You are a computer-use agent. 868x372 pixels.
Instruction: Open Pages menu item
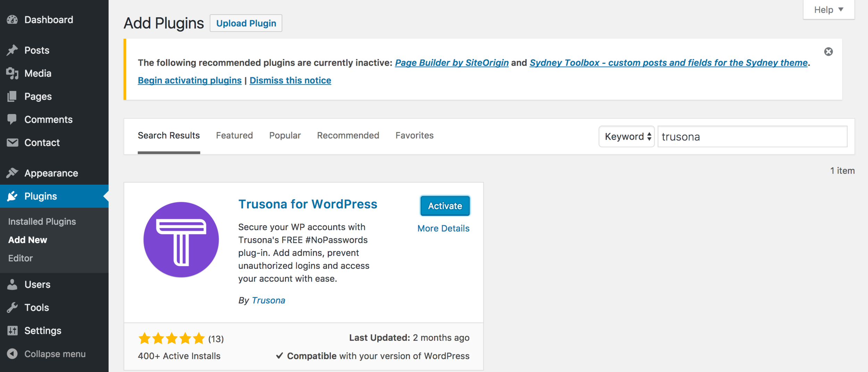pos(54,96)
